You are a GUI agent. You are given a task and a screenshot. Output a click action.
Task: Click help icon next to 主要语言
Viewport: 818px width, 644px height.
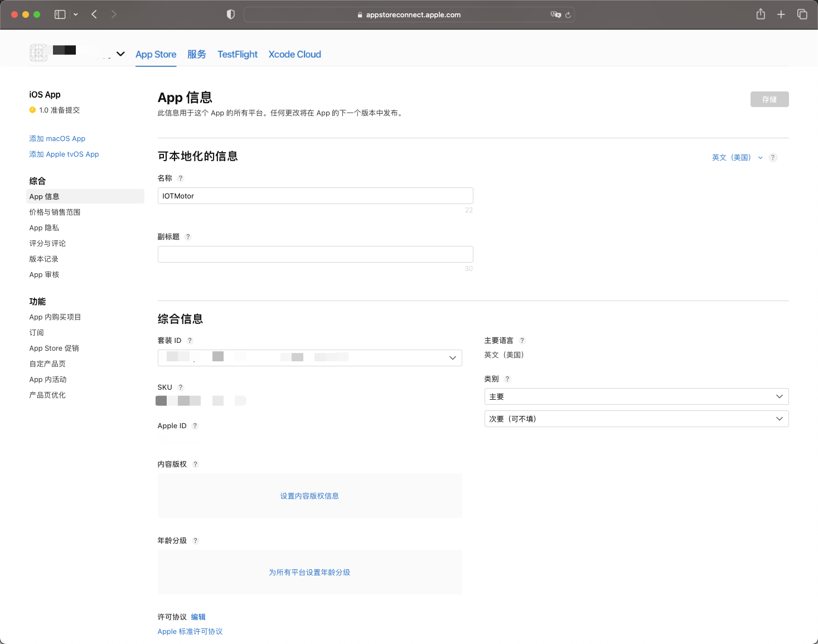click(522, 341)
